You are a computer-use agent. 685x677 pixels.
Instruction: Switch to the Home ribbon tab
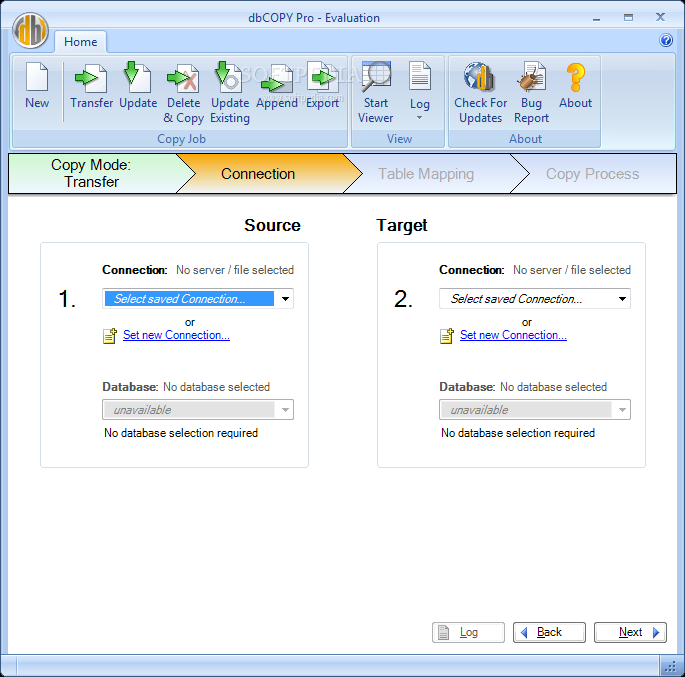pyautogui.click(x=80, y=42)
